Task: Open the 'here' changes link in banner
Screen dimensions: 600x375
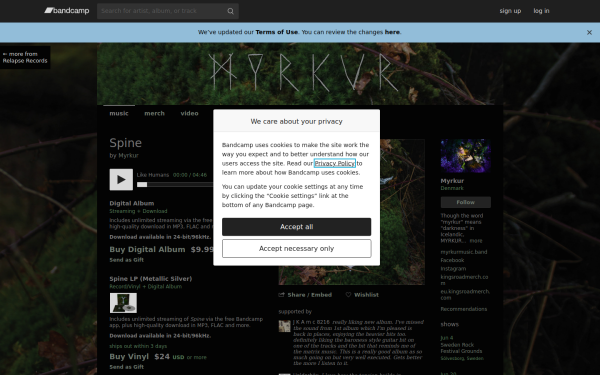Action: [392, 32]
